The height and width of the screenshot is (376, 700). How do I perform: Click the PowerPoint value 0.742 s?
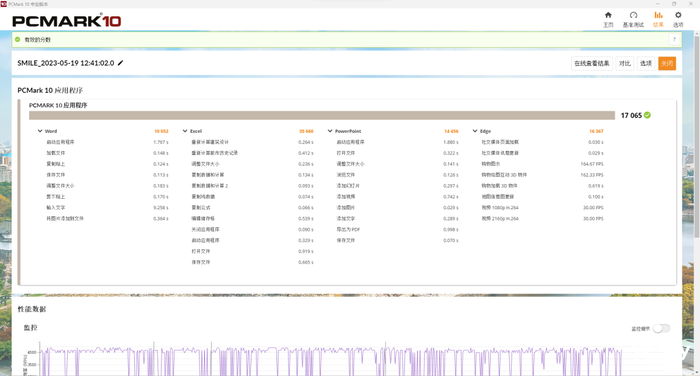click(x=451, y=197)
